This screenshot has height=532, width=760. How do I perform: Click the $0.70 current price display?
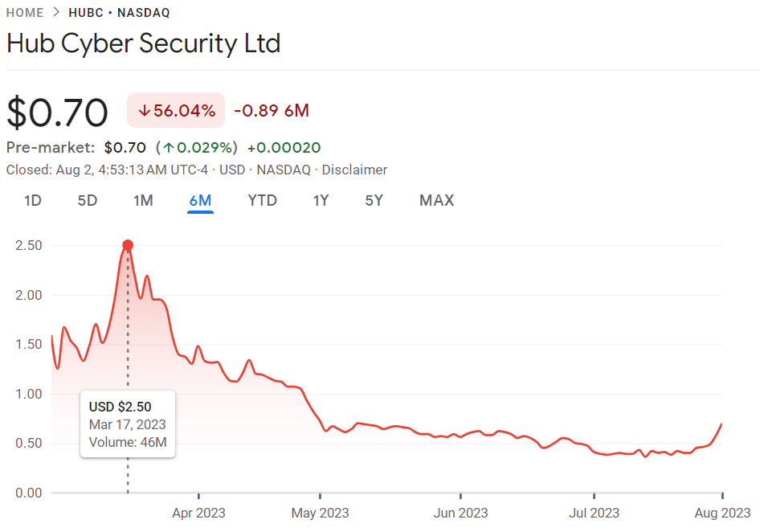click(x=58, y=113)
